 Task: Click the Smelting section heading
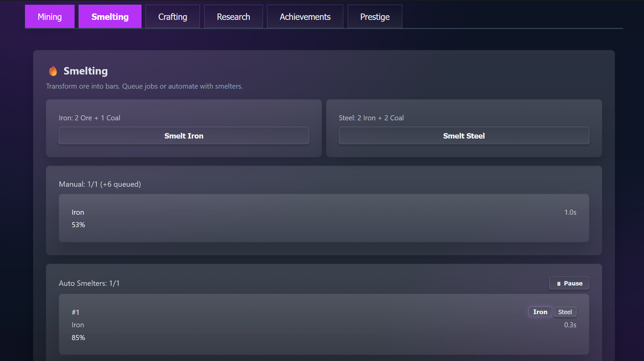[x=86, y=71]
